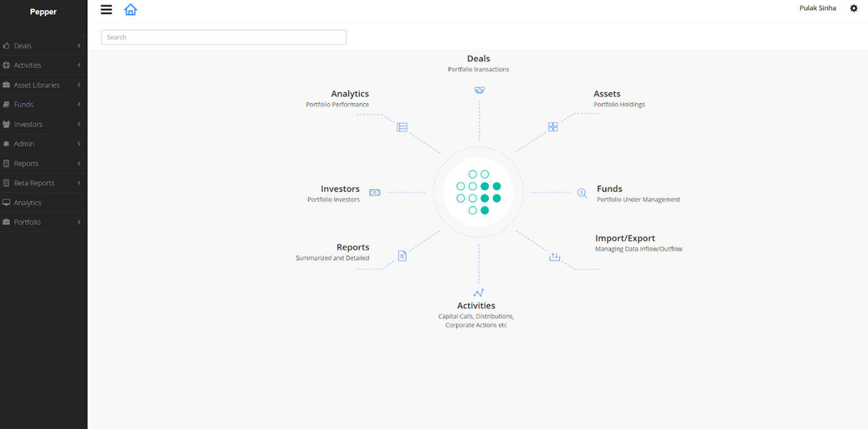The width and height of the screenshot is (868, 429).
Task: Open the hamburger menu
Action: 106,10
